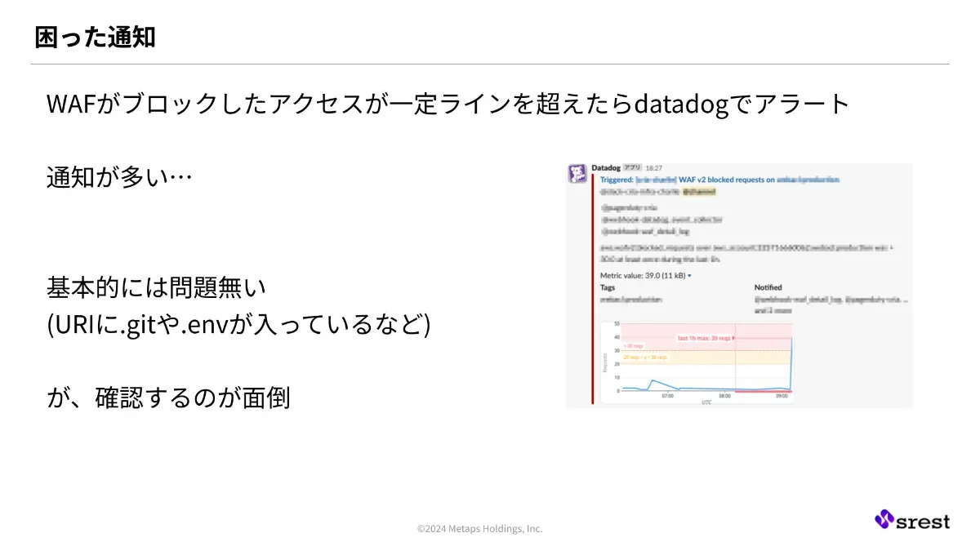Expand the Metric value 39.0 dropdown arrow
The image size is (980, 551).
(690, 276)
